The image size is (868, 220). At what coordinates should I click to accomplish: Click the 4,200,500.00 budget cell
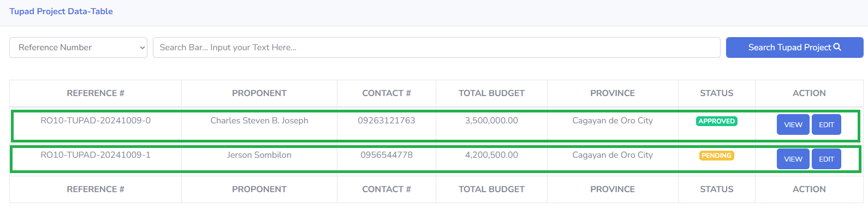491,155
